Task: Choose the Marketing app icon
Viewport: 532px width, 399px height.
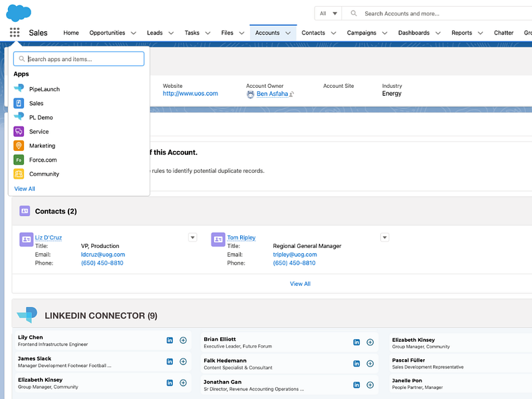Action: (x=19, y=146)
